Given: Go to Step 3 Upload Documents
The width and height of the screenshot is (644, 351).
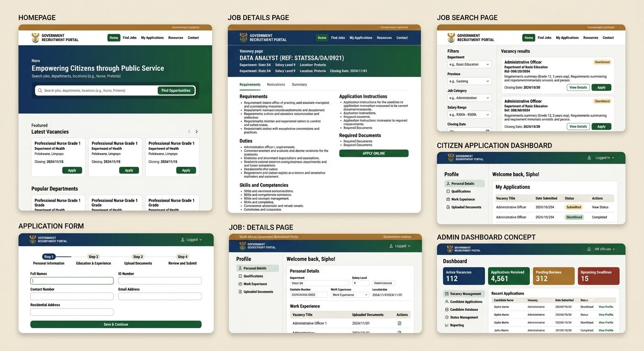Looking at the screenshot, I should coord(138,260).
